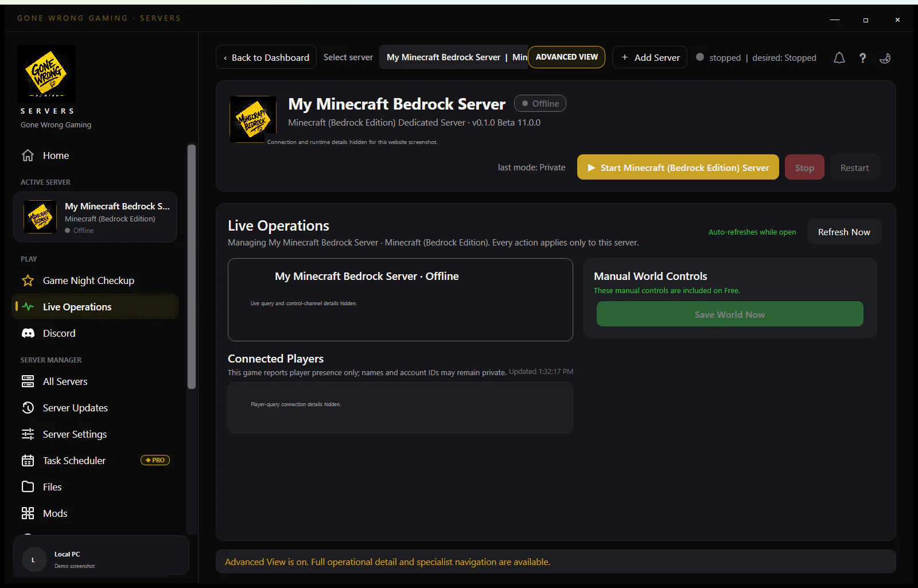
Task: Open Home in the sidebar
Action: (95, 155)
